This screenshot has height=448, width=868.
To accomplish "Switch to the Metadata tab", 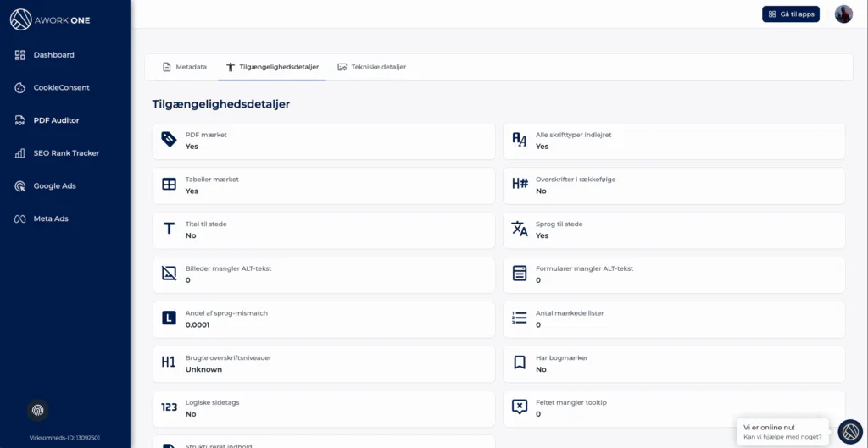I will [185, 67].
